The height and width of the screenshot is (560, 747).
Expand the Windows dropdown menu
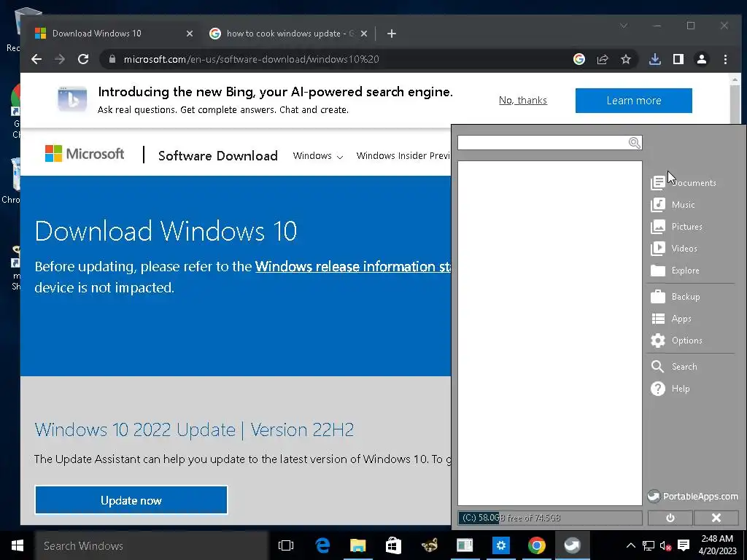(318, 156)
